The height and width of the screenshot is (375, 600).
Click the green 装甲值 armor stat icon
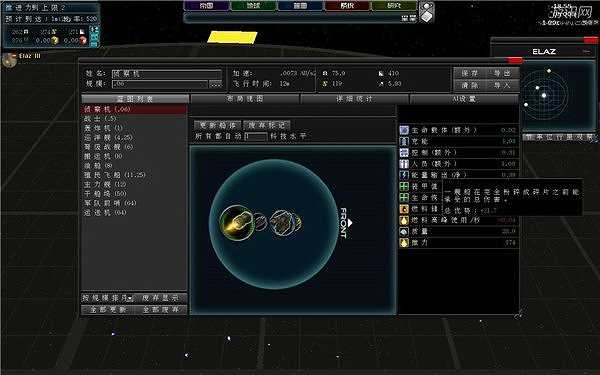click(404, 186)
